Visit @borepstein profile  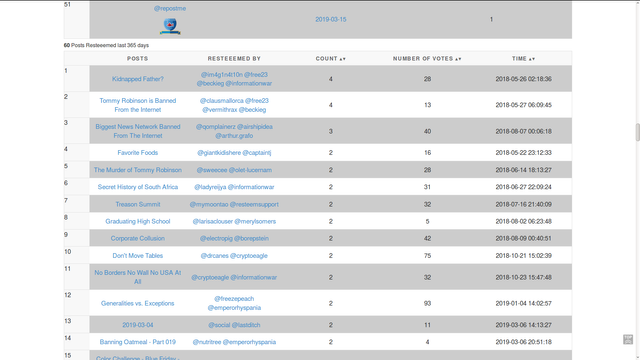pos(251,238)
